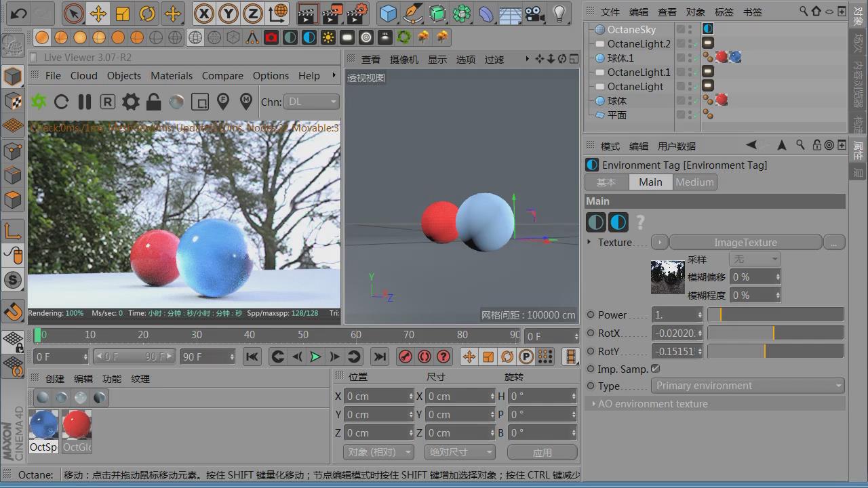Click the position X input field
The image size is (868, 488).
coord(379,396)
